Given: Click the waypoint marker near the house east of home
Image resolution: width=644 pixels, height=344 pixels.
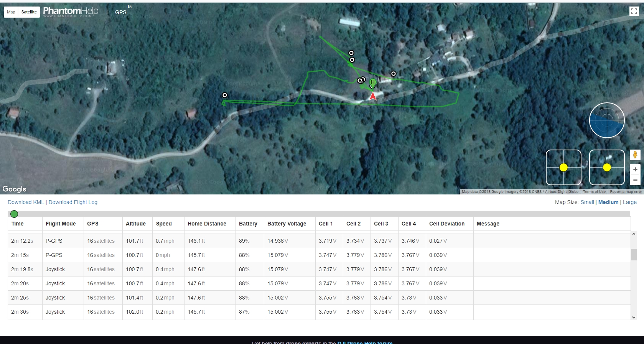Looking at the screenshot, I should click(x=394, y=74).
